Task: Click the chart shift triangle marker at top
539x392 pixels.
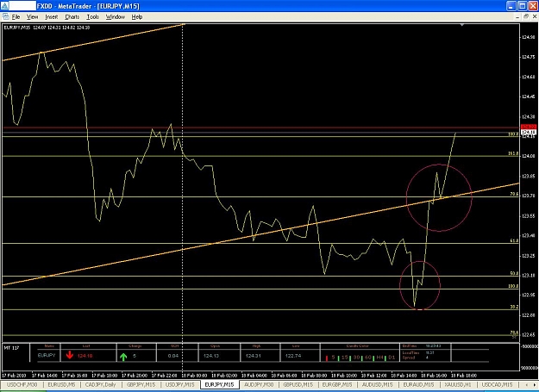Action: [462, 25]
